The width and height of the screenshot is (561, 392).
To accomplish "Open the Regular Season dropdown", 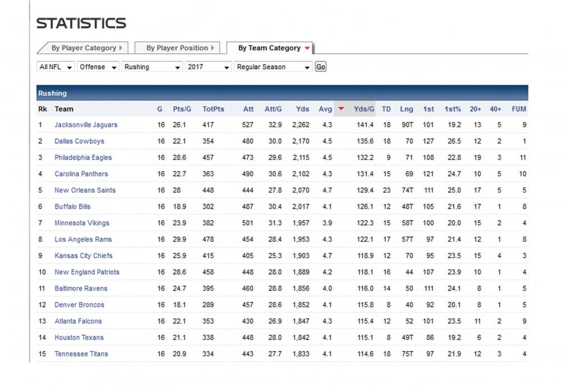I will pyautogui.click(x=273, y=67).
